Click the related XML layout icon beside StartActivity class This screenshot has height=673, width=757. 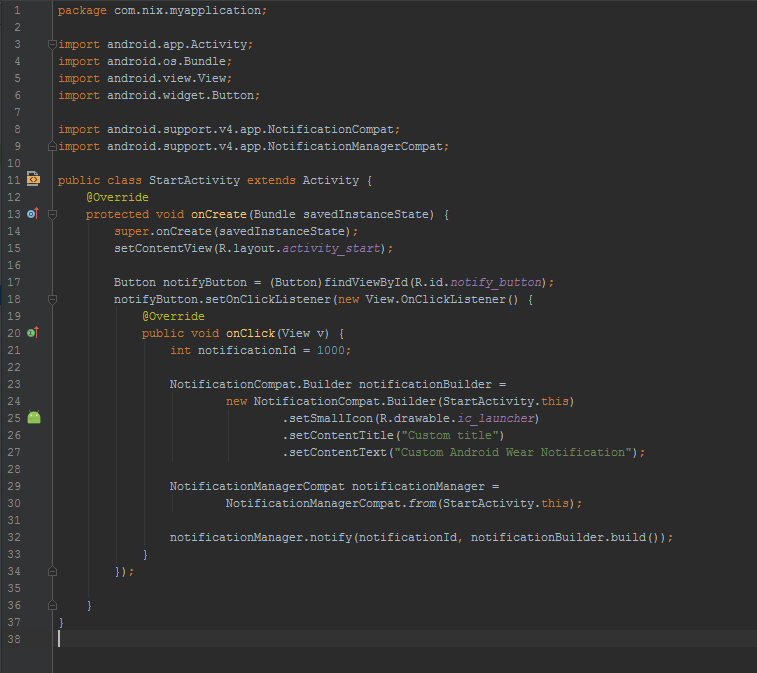(x=33, y=180)
